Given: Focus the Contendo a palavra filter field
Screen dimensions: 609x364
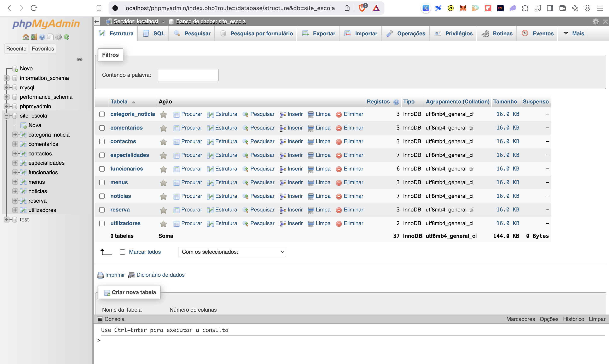Looking at the screenshot, I should [188, 75].
